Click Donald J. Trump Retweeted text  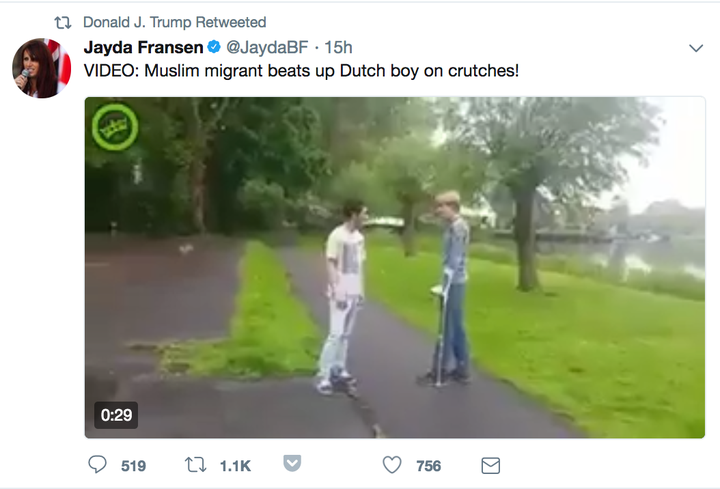174,22
